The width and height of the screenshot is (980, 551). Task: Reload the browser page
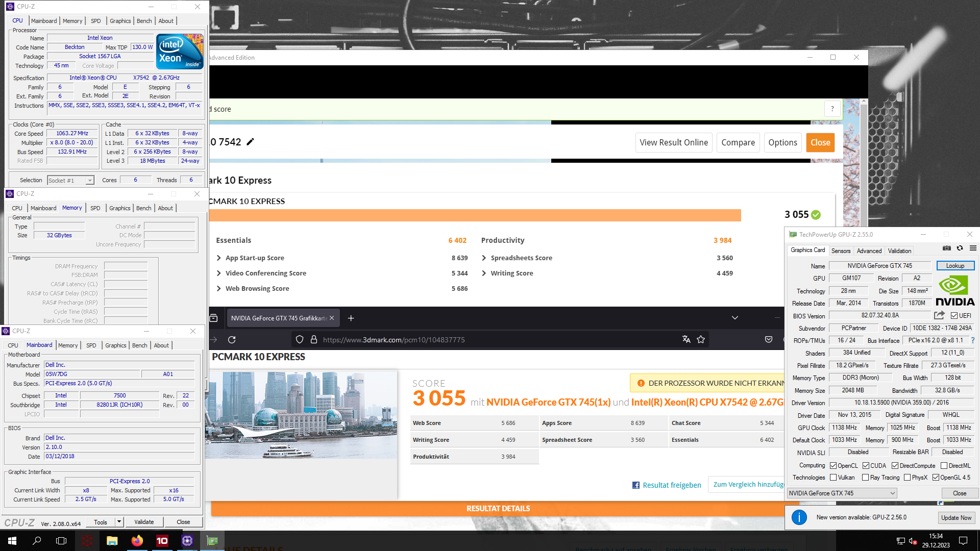click(x=232, y=340)
